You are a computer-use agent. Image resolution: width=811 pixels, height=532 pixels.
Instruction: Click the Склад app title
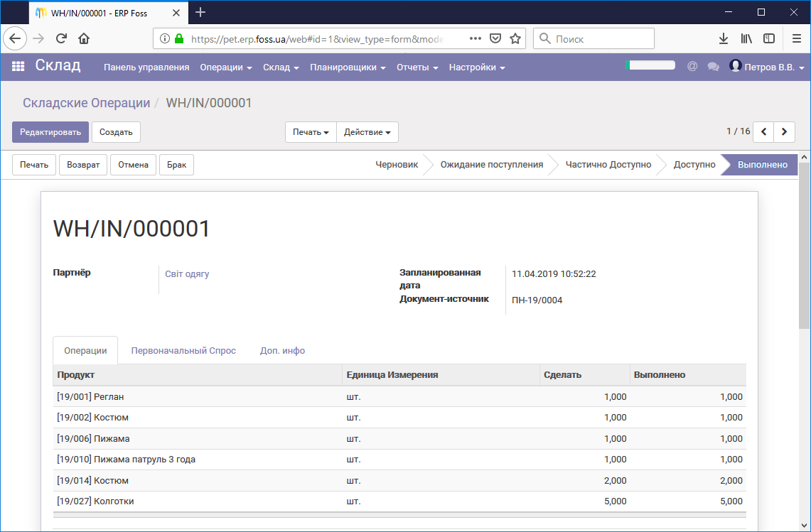[x=58, y=65]
